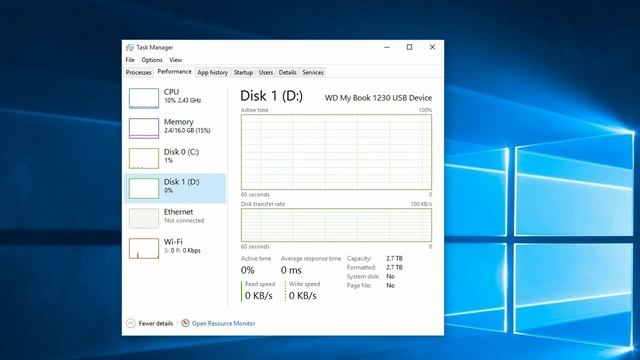Click the Fewer details button
The image size is (640, 360).
tap(149, 323)
